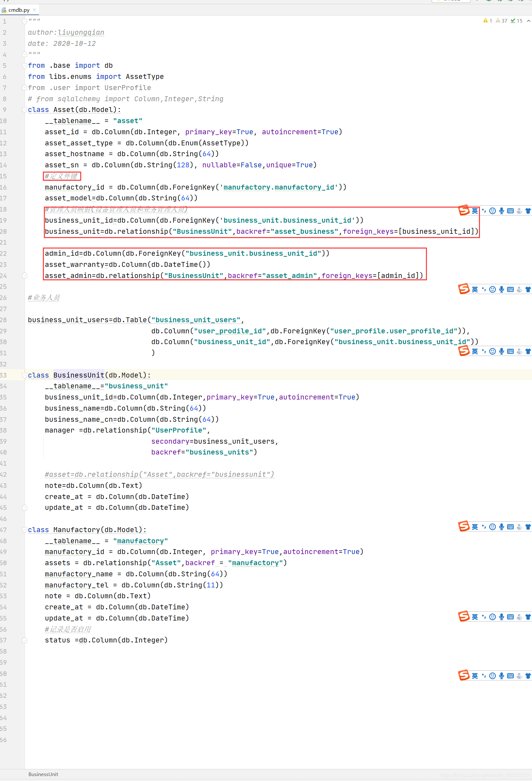
Task: Click 'asset_asset_type' Enum column line
Action: click(147, 143)
